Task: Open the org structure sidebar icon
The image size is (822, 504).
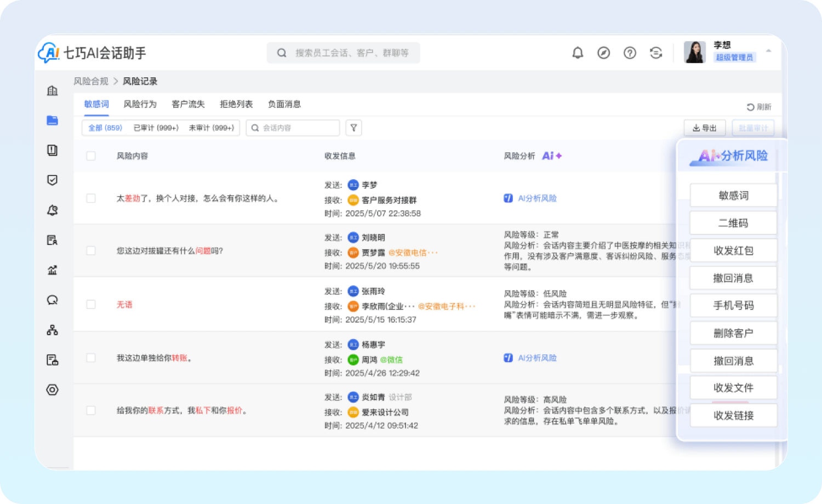Action: click(x=53, y=330)
